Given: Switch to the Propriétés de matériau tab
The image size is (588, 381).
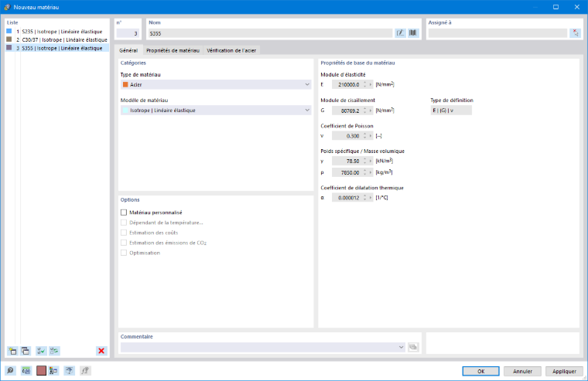Looking at the screenshot, I should click(x=173, y=50).
